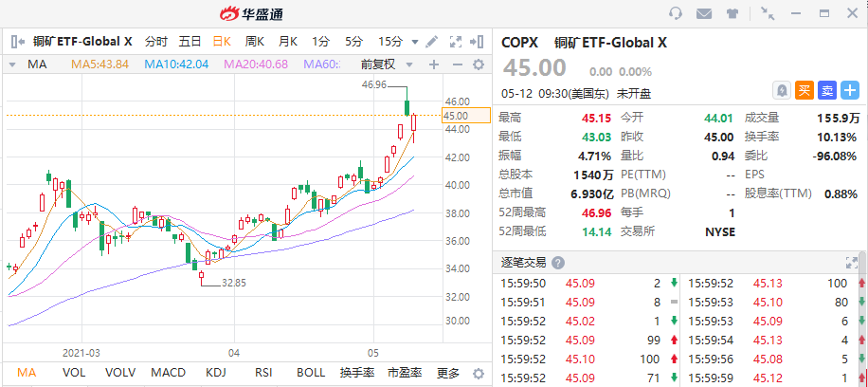Click 华盛通 logo in title bar

(x=252, y=14)
